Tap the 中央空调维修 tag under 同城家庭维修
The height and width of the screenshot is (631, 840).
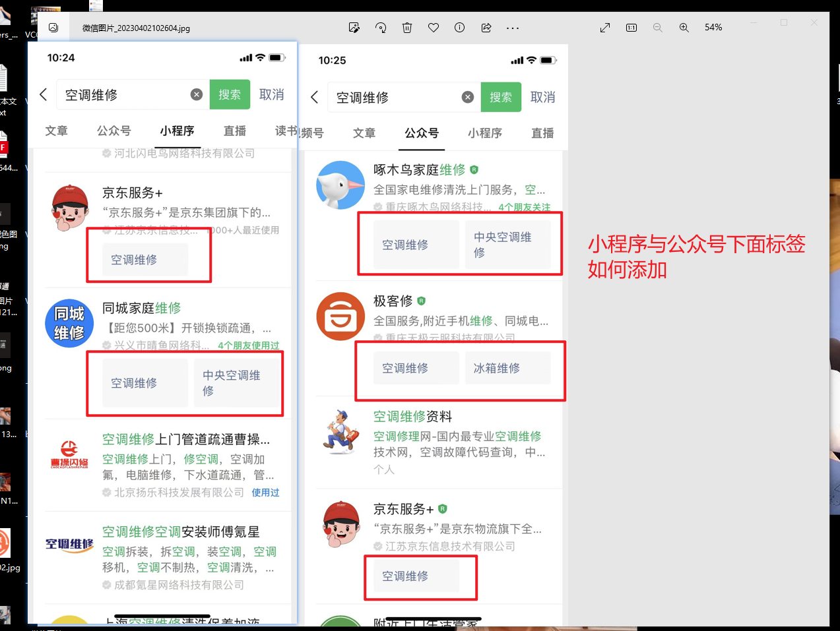[x=237, y=383]
